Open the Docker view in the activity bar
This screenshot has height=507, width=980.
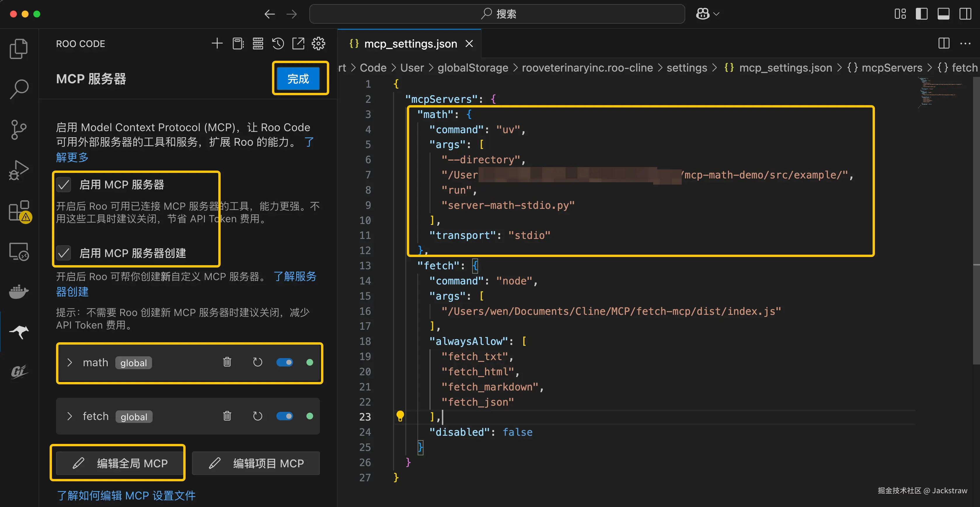19,292
